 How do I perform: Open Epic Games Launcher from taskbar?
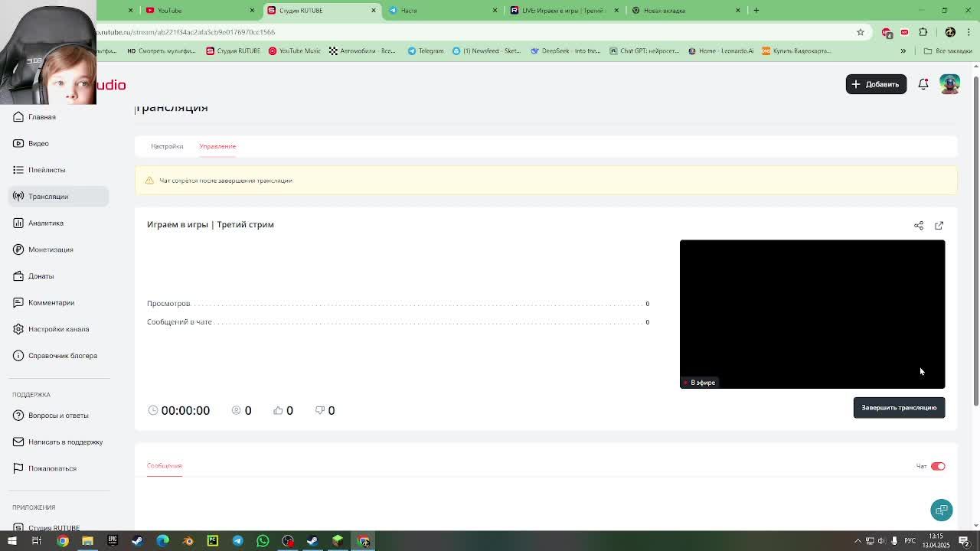pyautogui.click(x=113, y=541)
